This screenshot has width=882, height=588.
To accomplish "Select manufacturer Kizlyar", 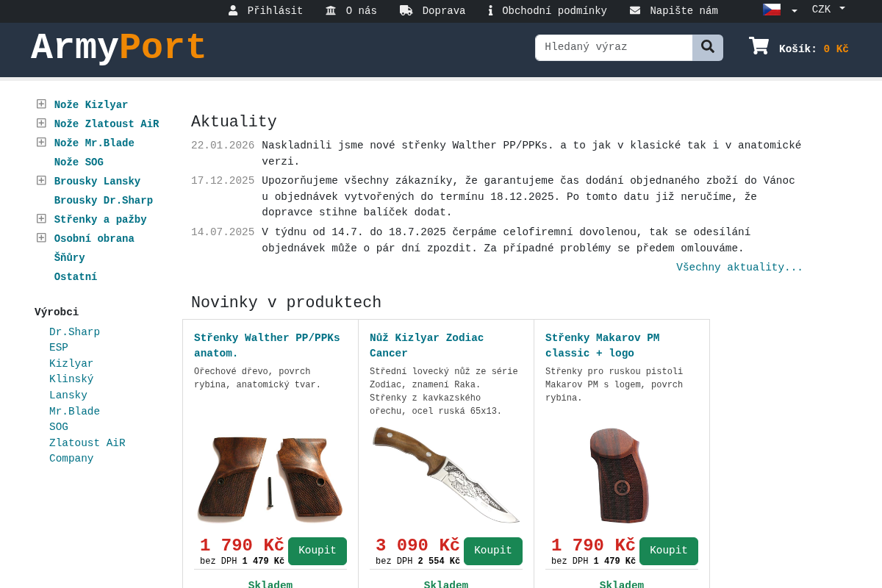I will click(x=71, y=364).
